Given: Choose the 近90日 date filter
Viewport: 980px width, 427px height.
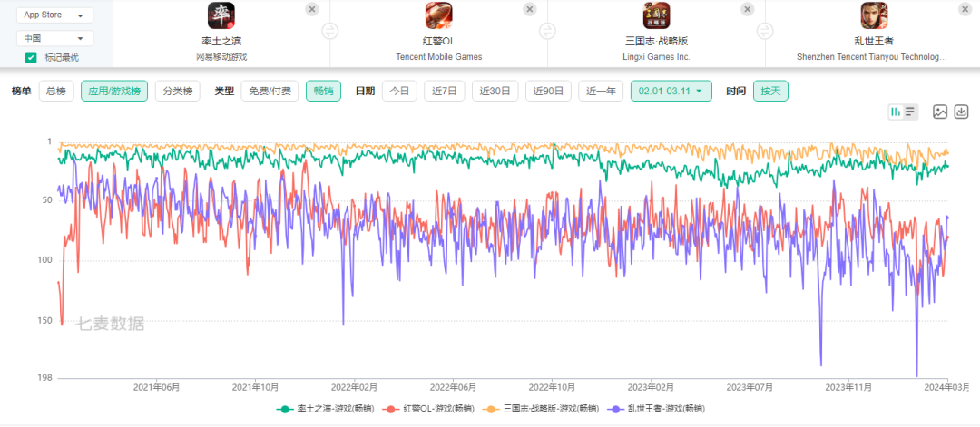Looking at the screenshot, I should [x=549, y=92].
